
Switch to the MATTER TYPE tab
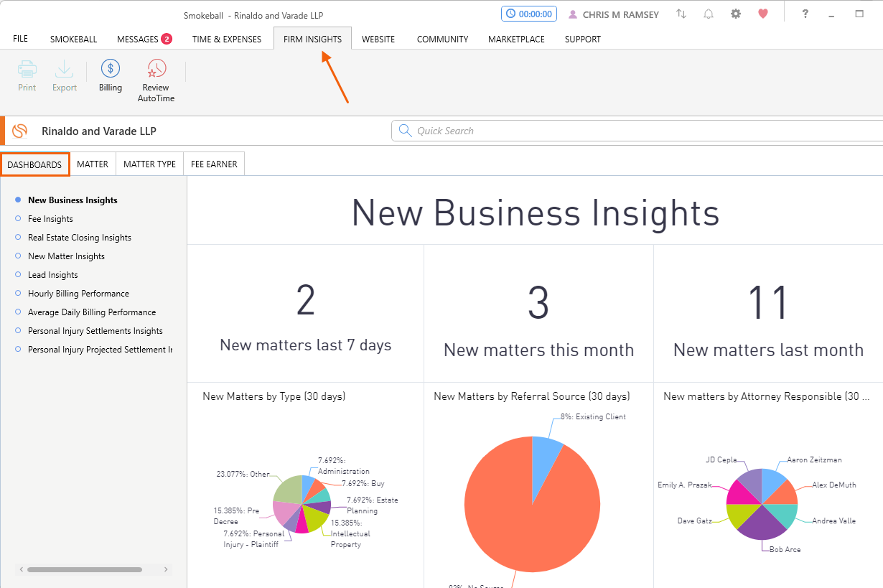pyautogui.click(x=149, y=164)
